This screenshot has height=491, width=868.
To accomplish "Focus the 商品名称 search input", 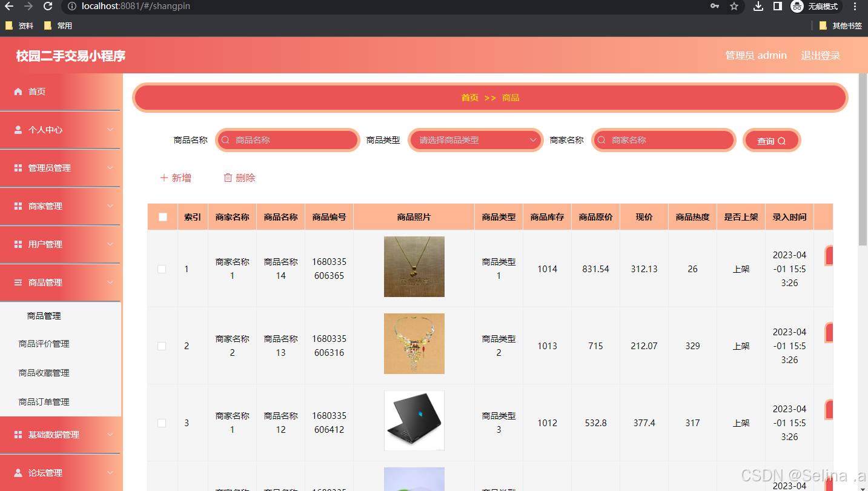I will coord(288,140).
